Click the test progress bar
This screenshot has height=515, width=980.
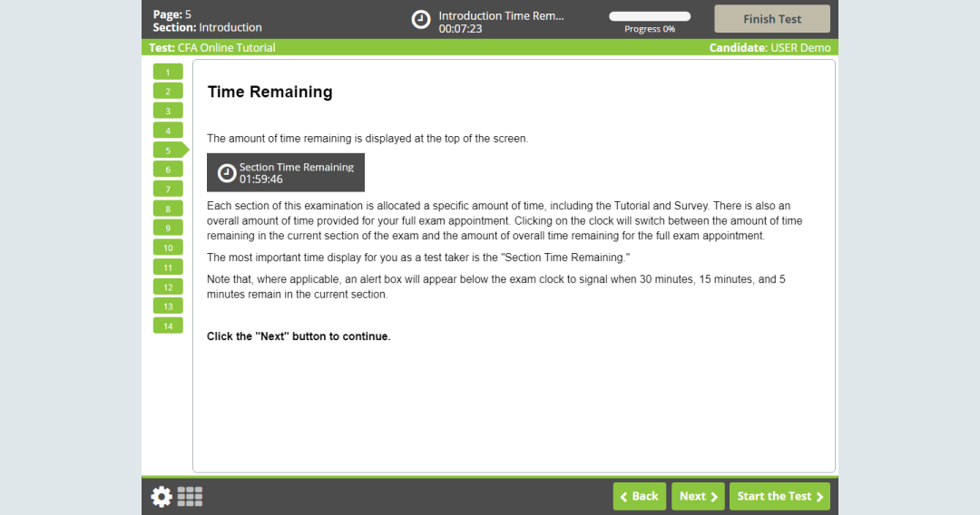click(649, 16)
